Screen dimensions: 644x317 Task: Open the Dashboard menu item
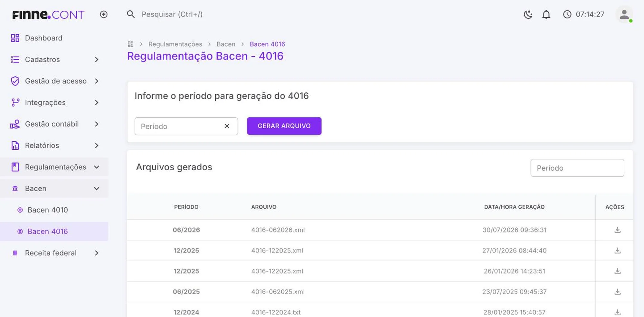click(x=54, y=38)
